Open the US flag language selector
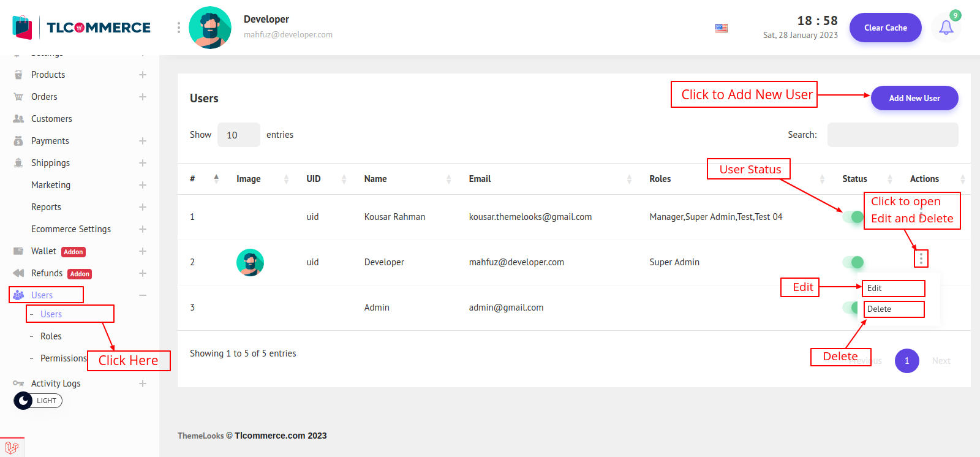Viewport: 980px width, 457px height. [x=722, y=28]
